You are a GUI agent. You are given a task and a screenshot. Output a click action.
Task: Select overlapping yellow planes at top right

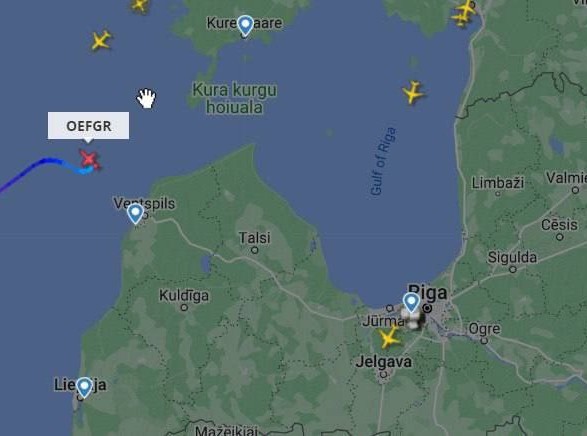463,13
